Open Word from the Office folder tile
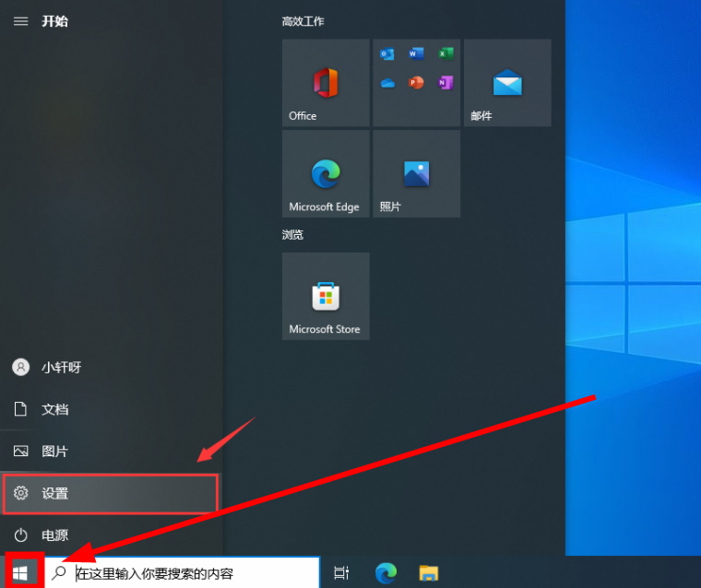This screenshot has height=588, width=701. pyautogui.click(x=416, y=54)
